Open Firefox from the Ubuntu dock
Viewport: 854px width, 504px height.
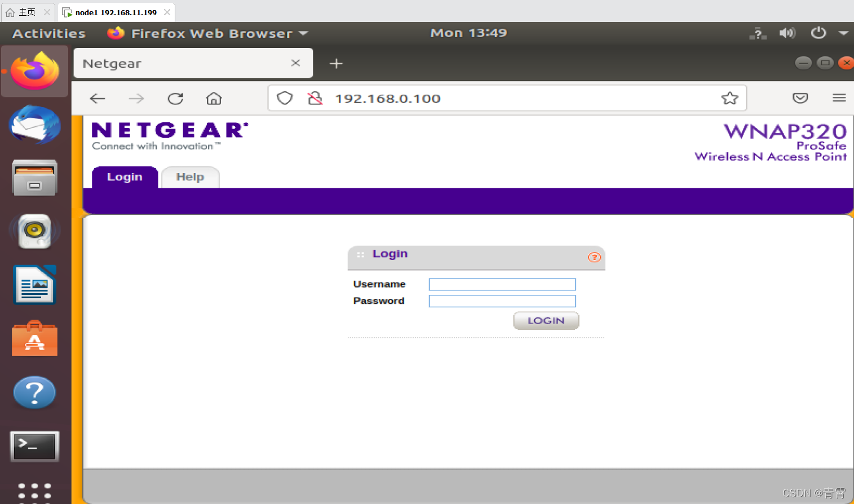pos(34,71)
